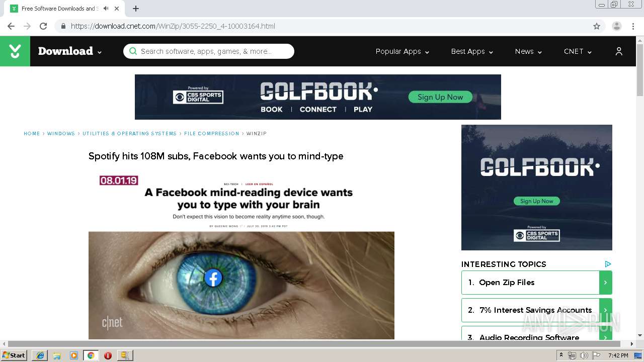Launch Windows Media Player from taskbar
Image resolution: width=644 pixels, height=362 pixels.
[x=74, y=355]
